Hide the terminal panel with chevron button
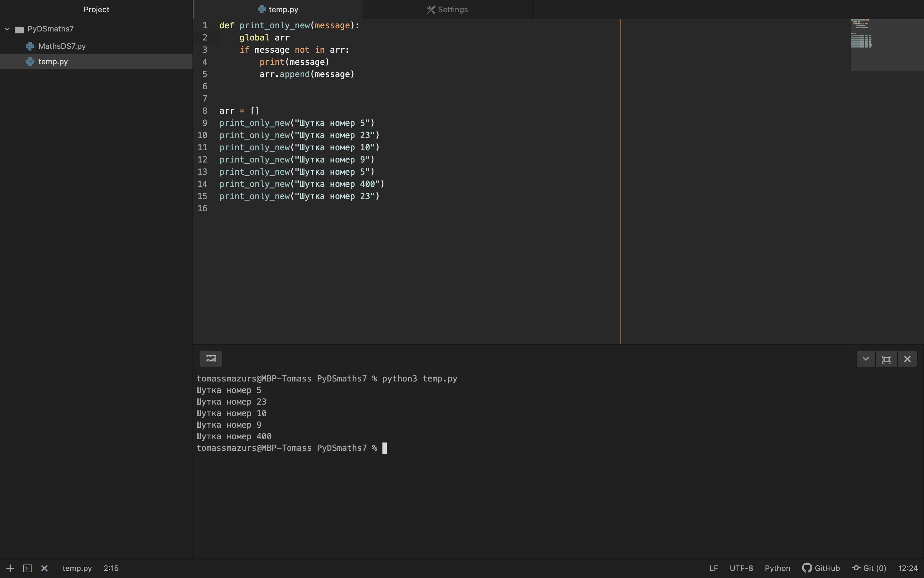This screenshot has width=924, height=578. tap(866, 359)
